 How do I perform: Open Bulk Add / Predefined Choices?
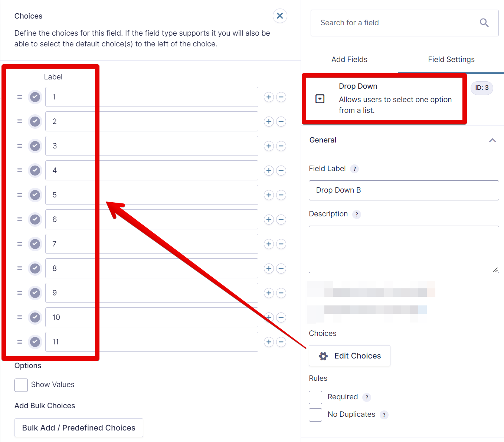click(x=79, y=428)
